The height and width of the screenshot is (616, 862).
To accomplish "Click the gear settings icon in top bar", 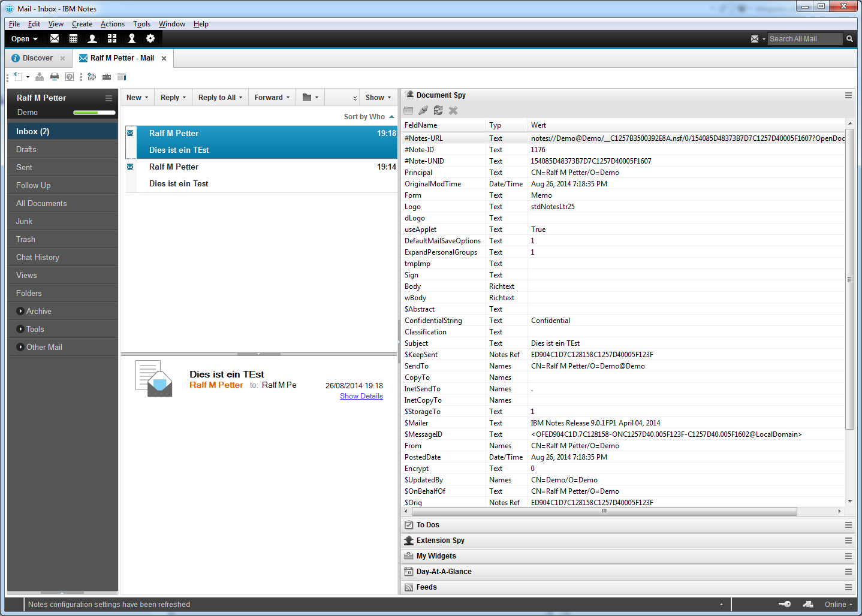I will click(150, 38).
